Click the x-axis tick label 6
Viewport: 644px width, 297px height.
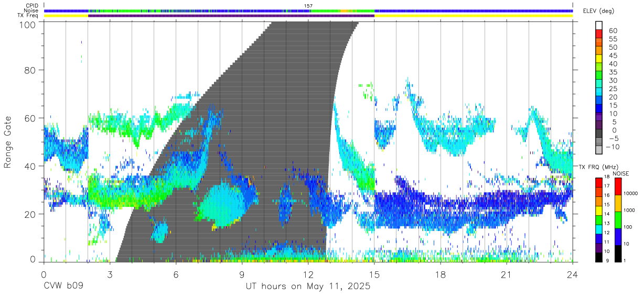(176, 274)
